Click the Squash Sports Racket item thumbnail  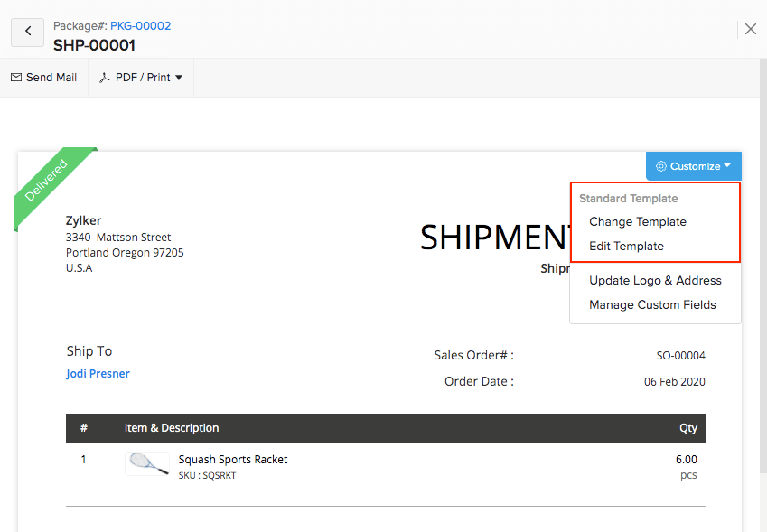point(147,464)
